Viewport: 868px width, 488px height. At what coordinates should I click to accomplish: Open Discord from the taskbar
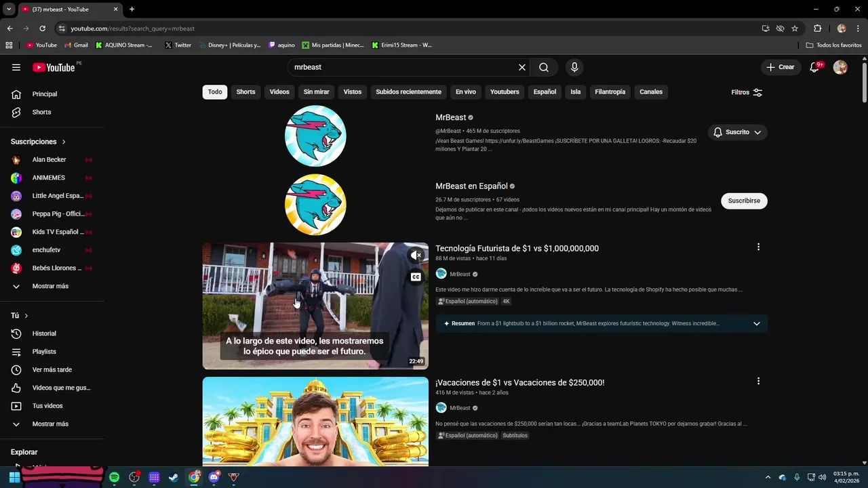[214, 477]
